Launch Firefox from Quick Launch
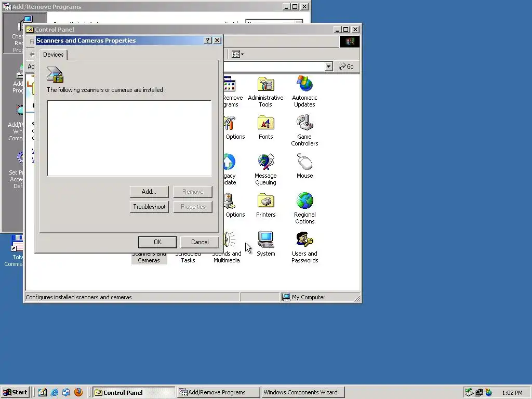Image resolution: width=532 pixels, height=399 pixels. click(78, 392)
